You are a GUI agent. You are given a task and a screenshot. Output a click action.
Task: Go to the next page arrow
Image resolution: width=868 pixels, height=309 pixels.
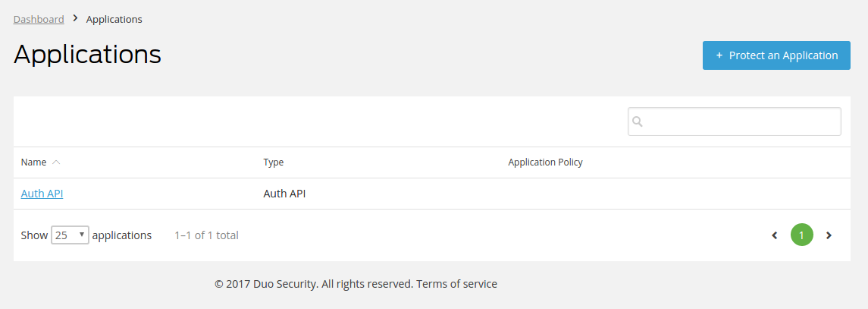[829, 235]
